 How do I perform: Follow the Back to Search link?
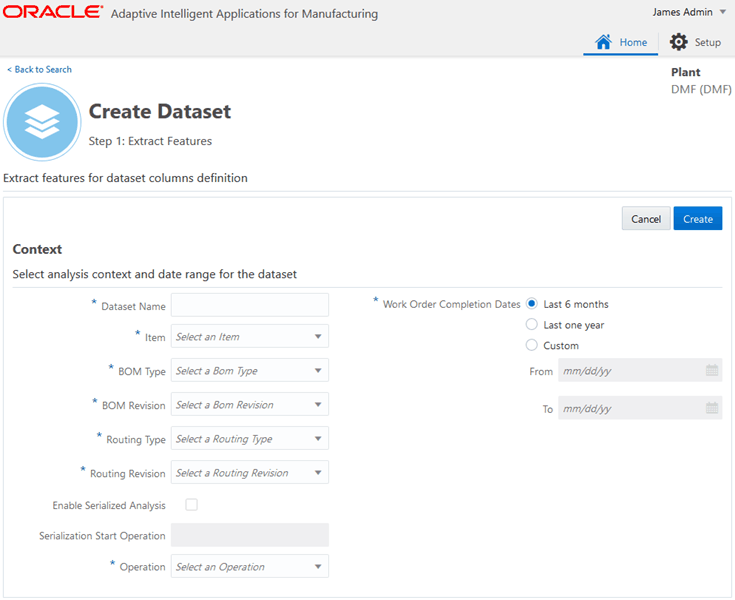pyautogui.click(x=39, y=69)
